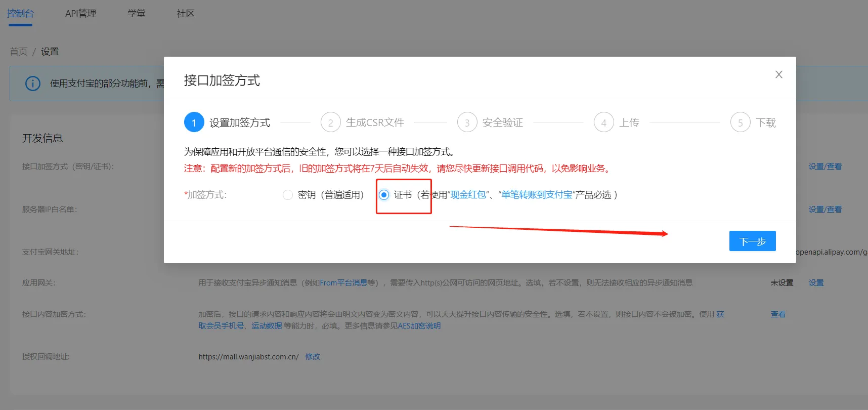Screen dimensions: 868x410
Task: Click the info circle icon in the banner
Action: [33, 84]
